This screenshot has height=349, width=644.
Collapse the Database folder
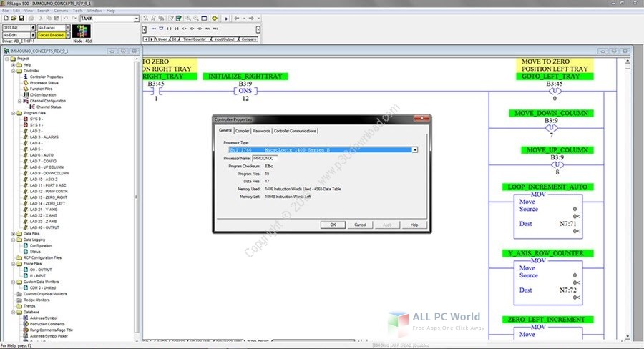(x=13, y=312)
